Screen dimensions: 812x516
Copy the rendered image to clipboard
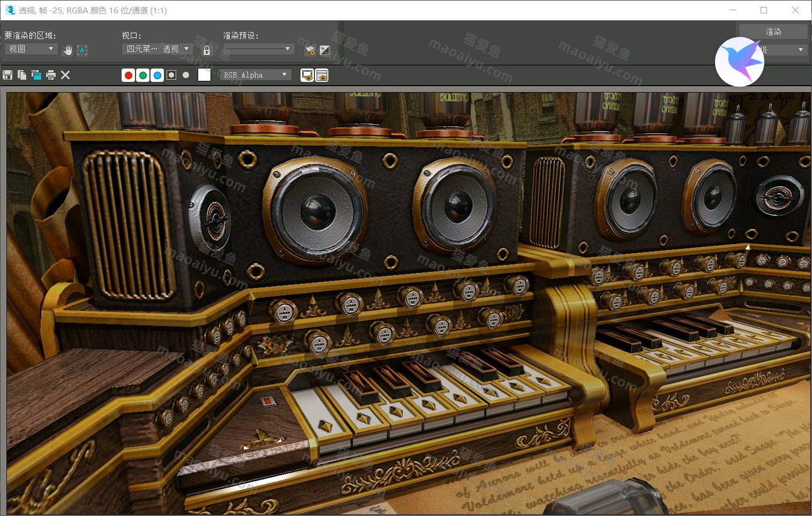[22, 75]
